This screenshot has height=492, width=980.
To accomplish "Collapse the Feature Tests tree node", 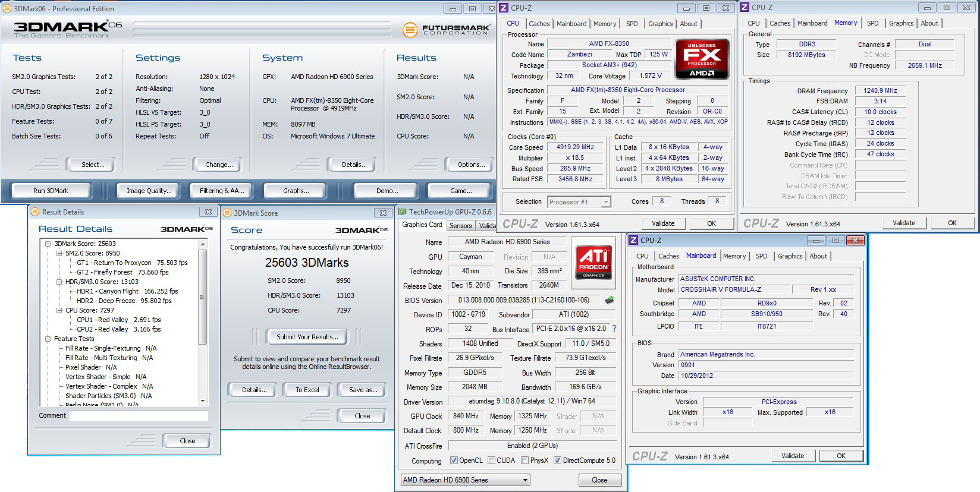I will tap(48, 339).
